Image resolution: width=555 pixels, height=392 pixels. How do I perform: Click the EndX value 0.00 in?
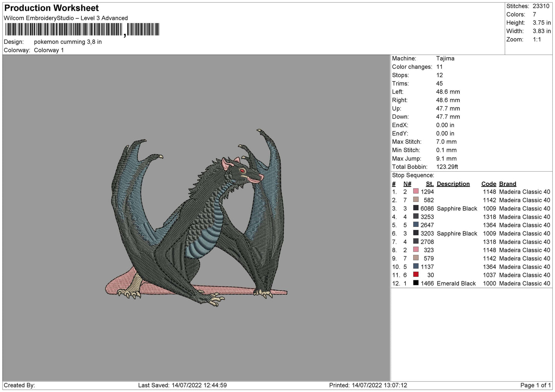(x=445, y=125)
